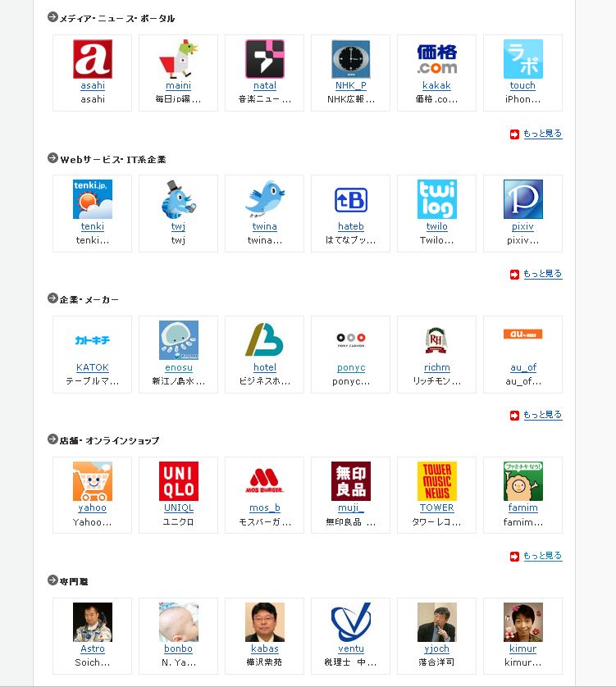
Task: Select the natalie black-pink logo icon
Action: (x=265, y=59)
